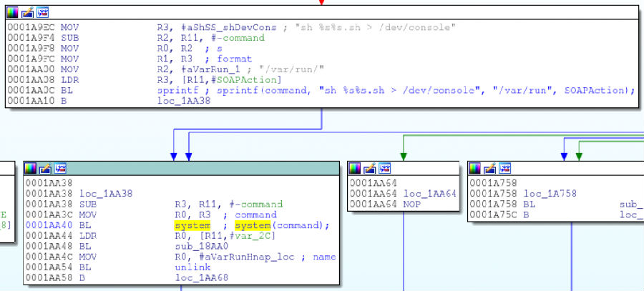The height and width of the screenshot is (291, 644).
Task: Open the color picker icon on the loc_1AA64 block
Action: coord(356,169)
